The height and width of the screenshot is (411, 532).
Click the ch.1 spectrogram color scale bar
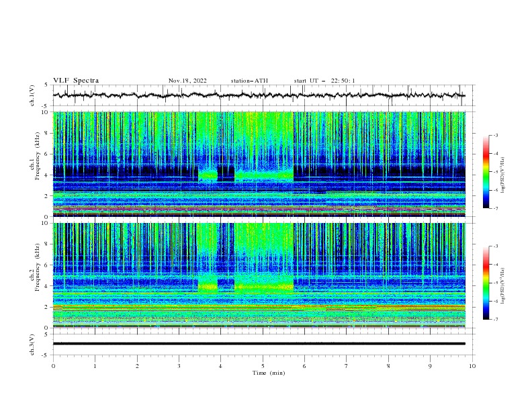tap(486, 172)
